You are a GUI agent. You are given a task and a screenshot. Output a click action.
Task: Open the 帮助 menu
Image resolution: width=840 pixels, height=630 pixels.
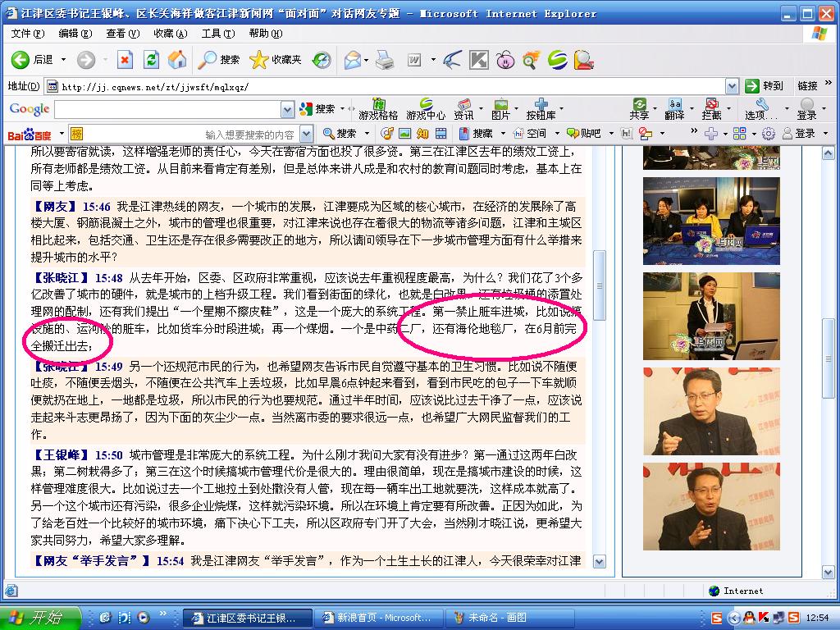coord(266,34)
